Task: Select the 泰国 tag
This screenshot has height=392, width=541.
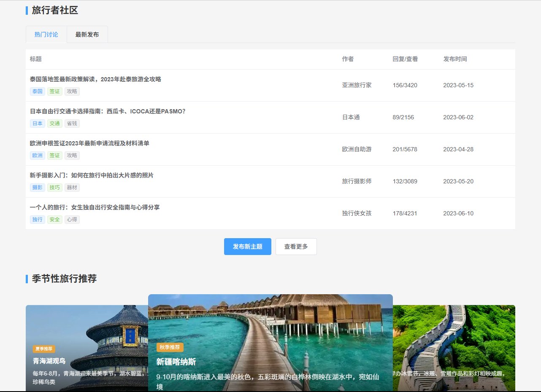Action: click(38, 91)
